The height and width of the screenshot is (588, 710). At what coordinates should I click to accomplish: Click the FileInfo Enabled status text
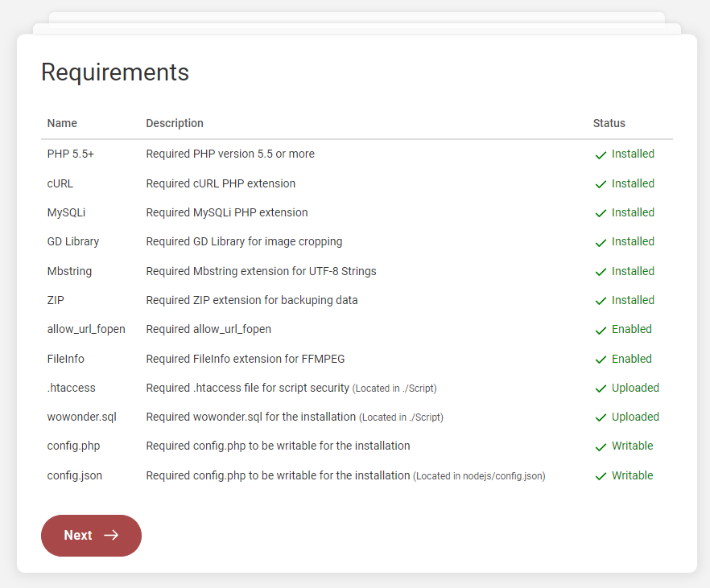[632, 359]
